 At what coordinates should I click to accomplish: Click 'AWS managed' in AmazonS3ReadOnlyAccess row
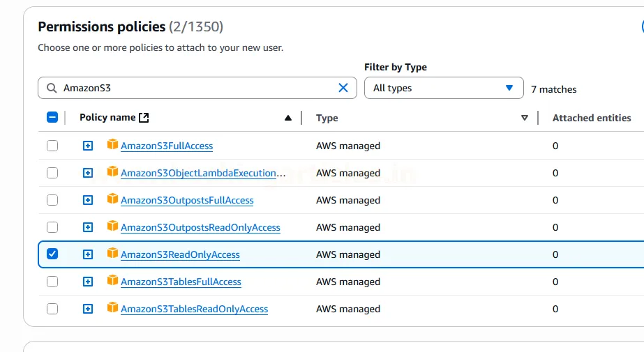click(x=348, y=255)
